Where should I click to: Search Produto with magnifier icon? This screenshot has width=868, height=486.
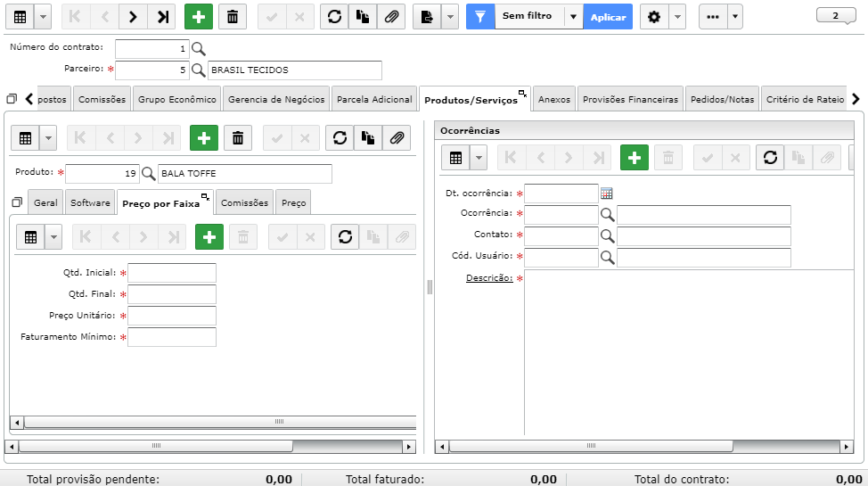148,174
